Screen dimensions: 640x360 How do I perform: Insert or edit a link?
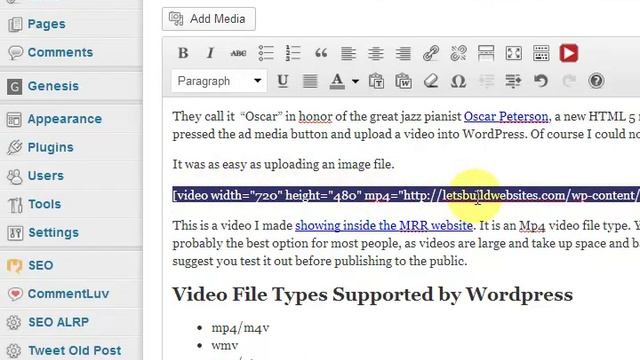(431, 53)
